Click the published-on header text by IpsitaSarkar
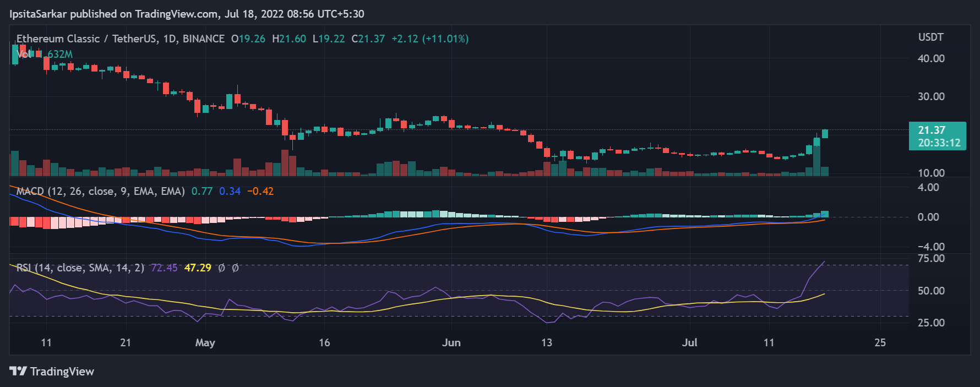 (x=187, y=14)
